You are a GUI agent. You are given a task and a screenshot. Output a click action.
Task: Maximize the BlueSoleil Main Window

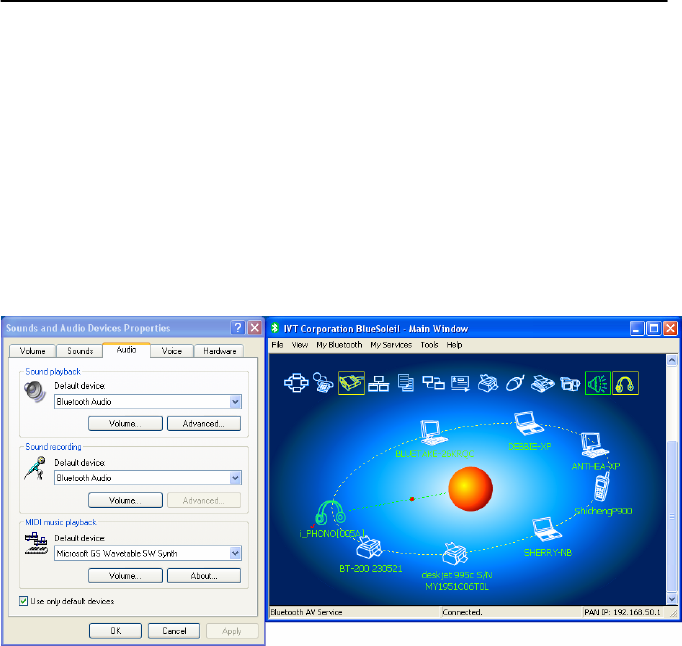pos(654,328)
